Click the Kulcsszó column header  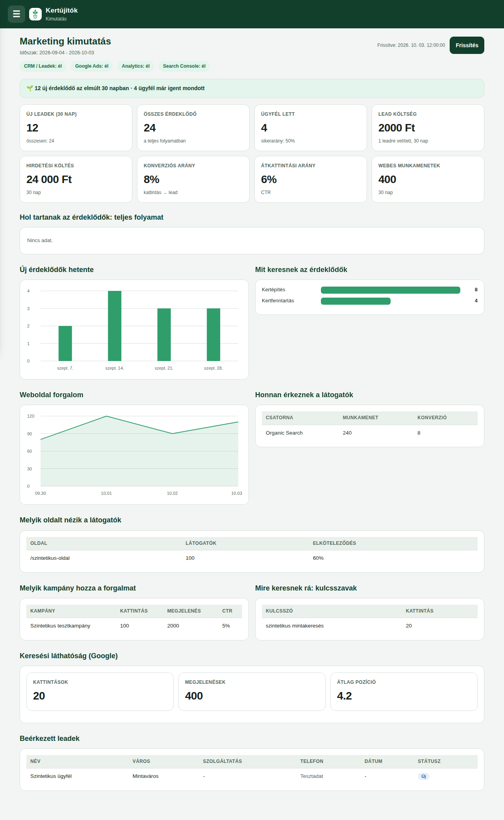point(279,611)
